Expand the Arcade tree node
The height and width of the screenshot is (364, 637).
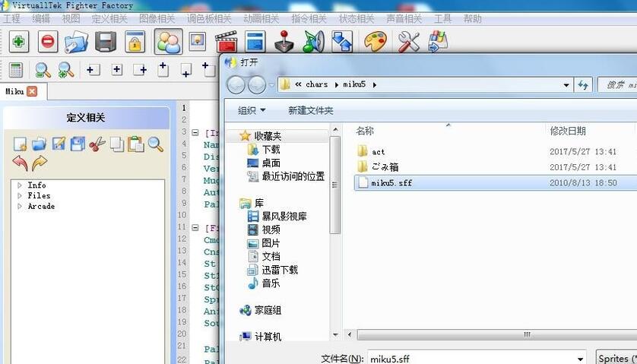click(20, 207)
